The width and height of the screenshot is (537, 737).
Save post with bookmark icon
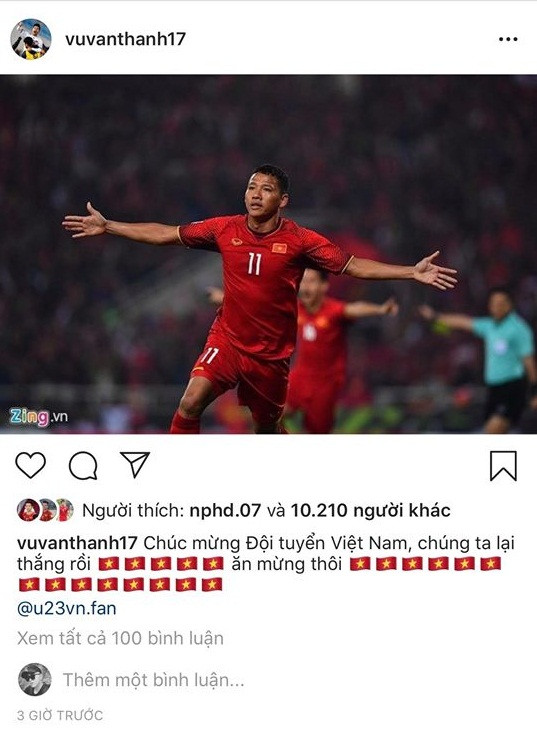503,466
